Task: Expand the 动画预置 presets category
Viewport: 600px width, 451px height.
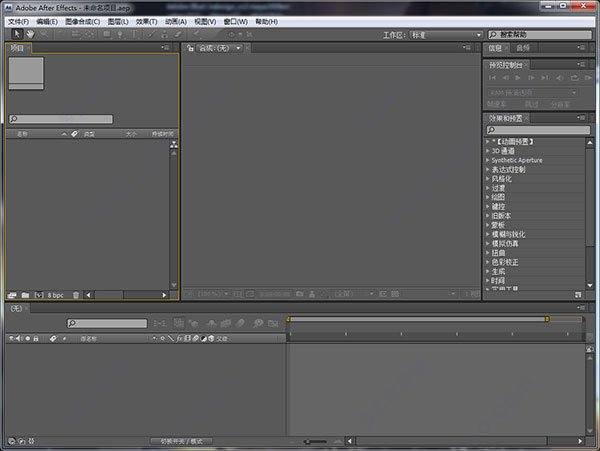Action: pyautogui.click(x=488, y=142)
